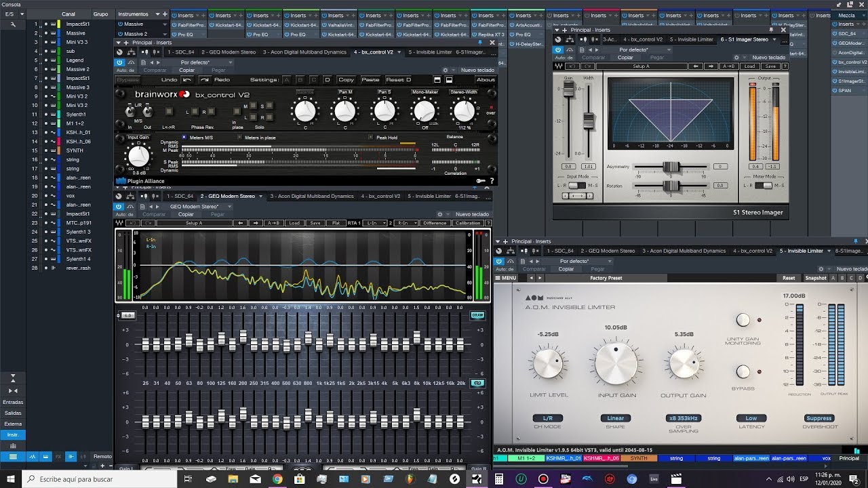
Task: Click next setup arrow in S1 Imager
Action: point(712,66)
